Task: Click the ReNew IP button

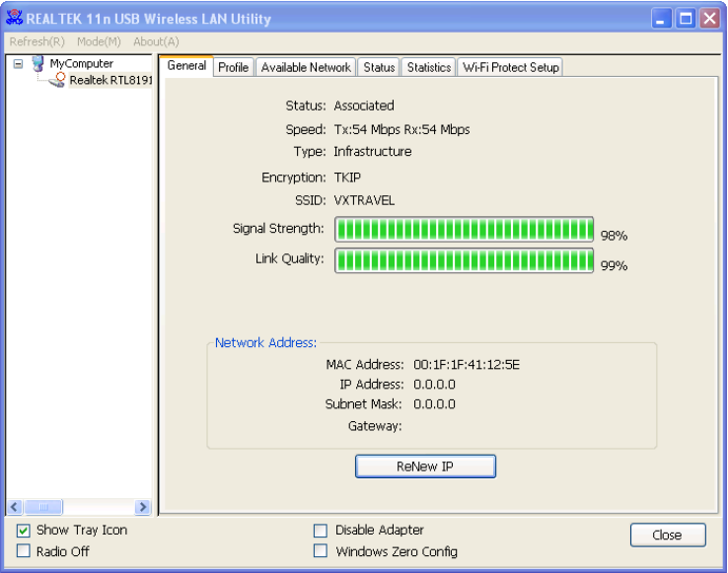Action: [425, 466]
